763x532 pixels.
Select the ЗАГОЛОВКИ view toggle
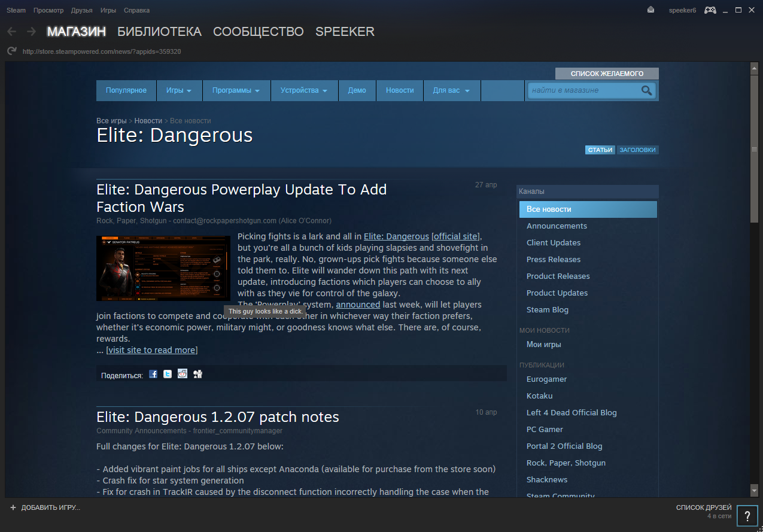point(637,150)
